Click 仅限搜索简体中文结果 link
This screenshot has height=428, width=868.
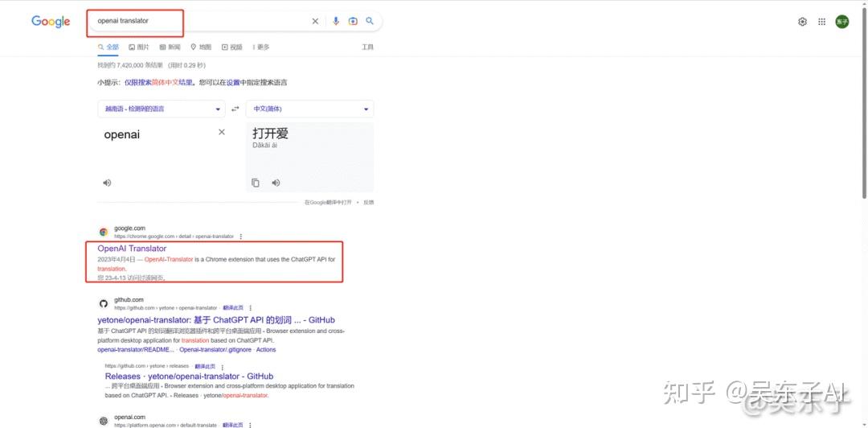pos(159,83)
